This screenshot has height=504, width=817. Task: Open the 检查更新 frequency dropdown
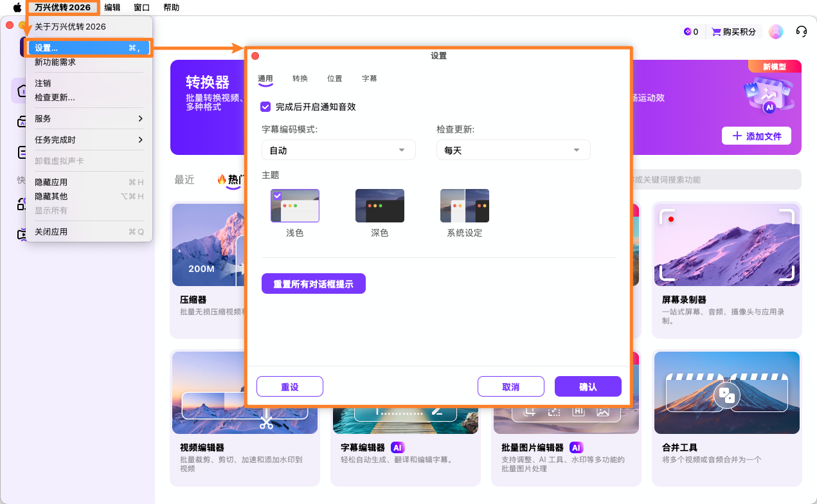(513, 150)
